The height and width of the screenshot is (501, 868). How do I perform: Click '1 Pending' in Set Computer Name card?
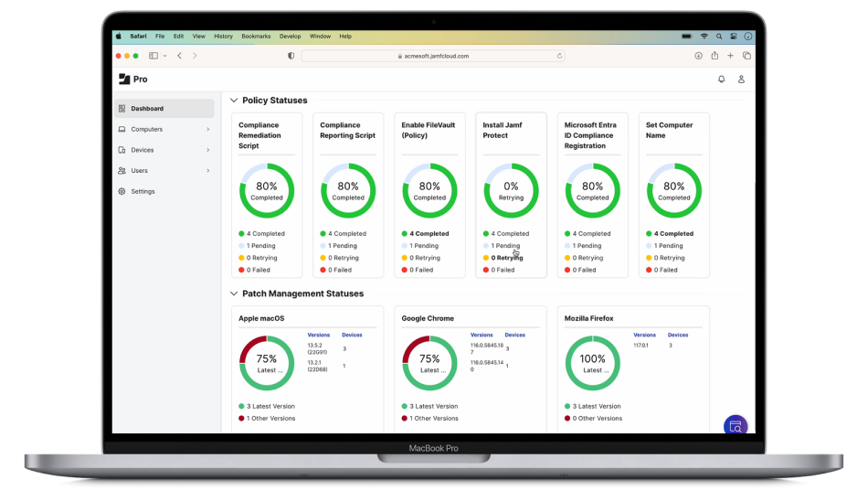[664, 246]
